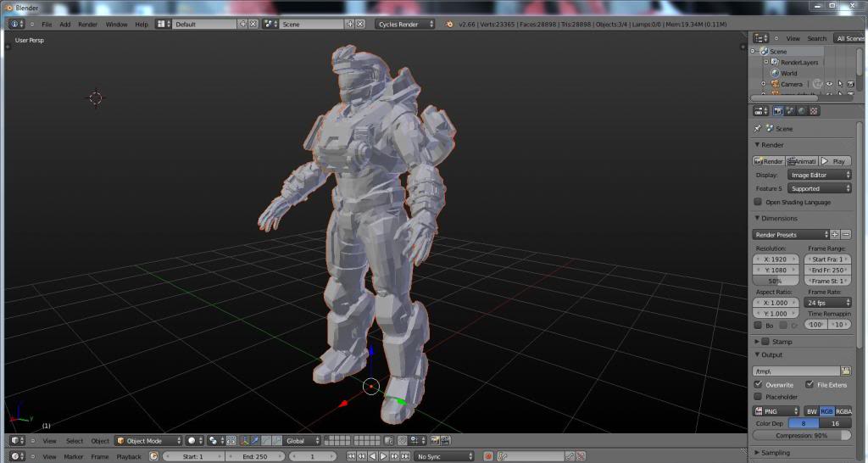Adjust the Compression 90% slider
The height and width of the screenshot is (463, 868).
point(802,435)
